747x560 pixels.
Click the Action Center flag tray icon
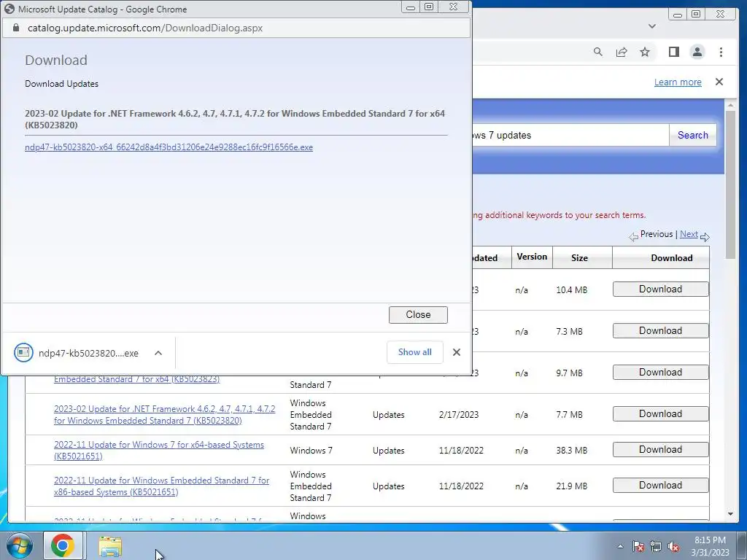(x=638, y=546)
